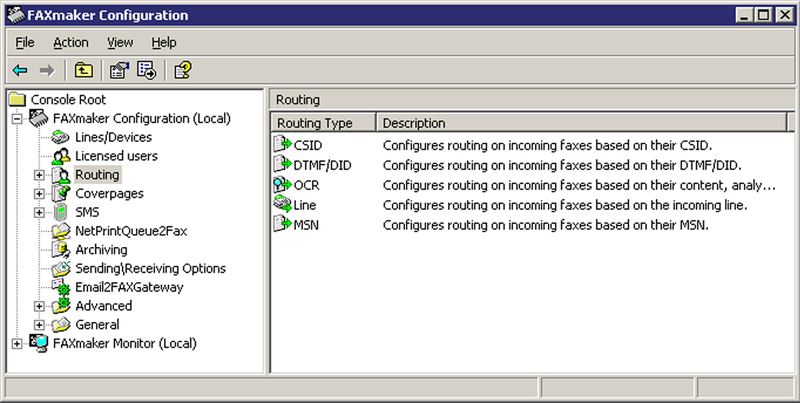The height and width of the screenshot is (403, 800).
Task: Click the Lines/Devices icon in tree
Action: (x=61, y=137)
